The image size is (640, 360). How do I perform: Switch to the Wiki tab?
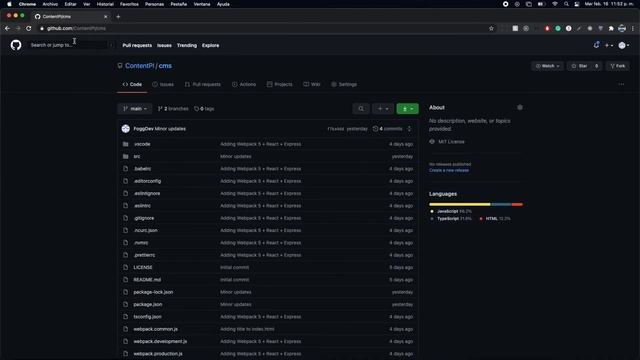[x=312, y=84]
